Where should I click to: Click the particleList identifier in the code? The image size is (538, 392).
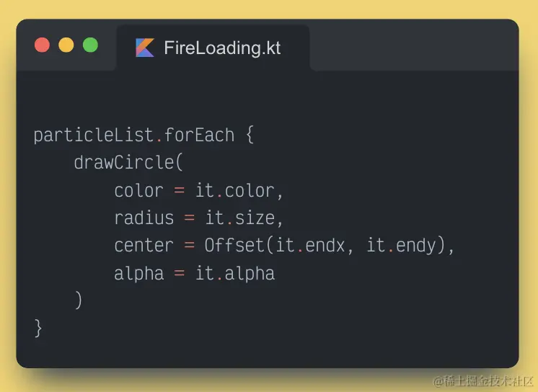(94, 135)
